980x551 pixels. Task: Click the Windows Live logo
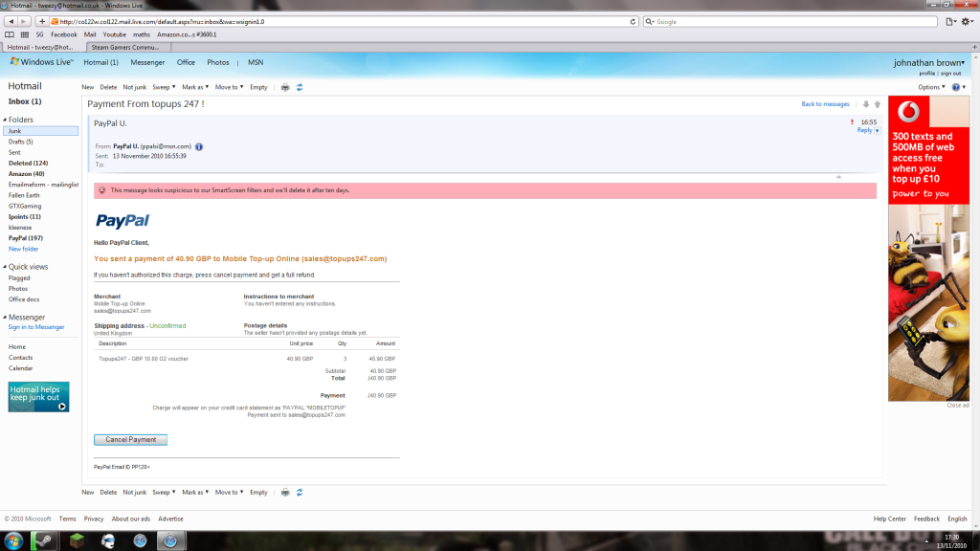click(41, 62)
